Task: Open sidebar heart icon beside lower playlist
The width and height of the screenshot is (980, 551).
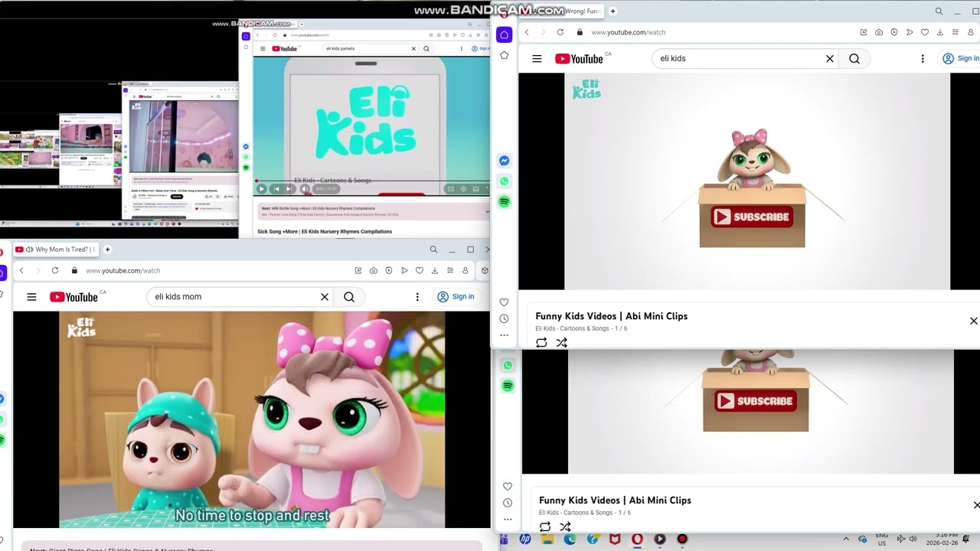Action: [508, 487]
